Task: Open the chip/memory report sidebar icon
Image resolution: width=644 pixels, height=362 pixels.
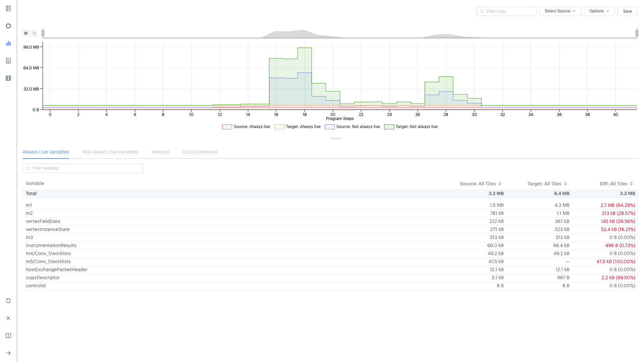Action: click(x=8, y=26)
